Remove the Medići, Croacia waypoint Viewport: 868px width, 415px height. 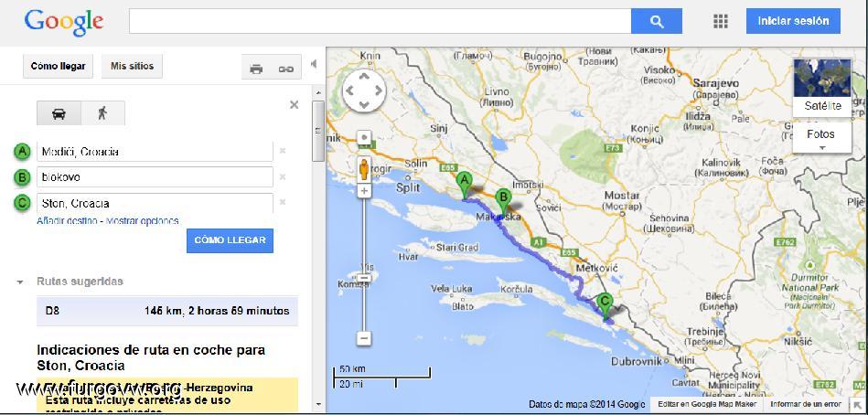[x=283, y=151]
